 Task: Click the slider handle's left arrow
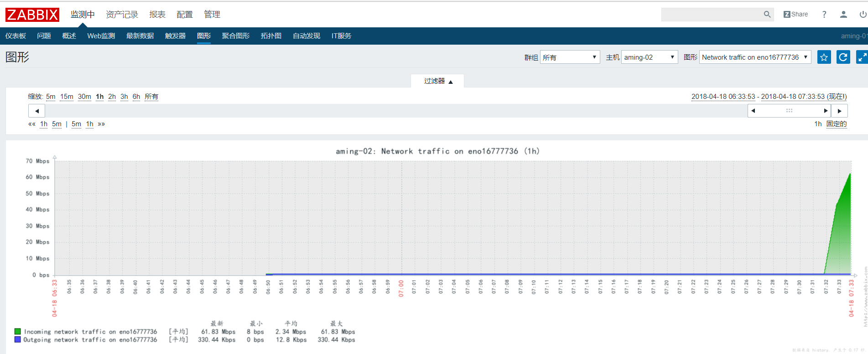754,111
